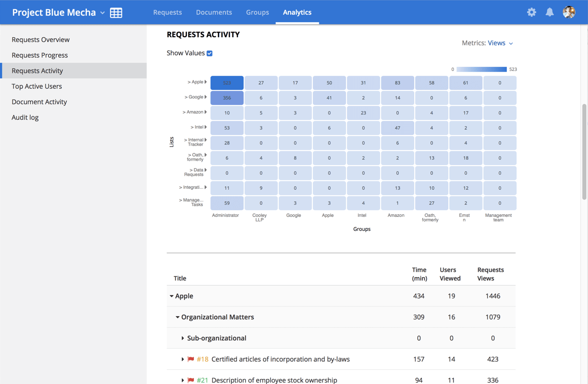
Task: Click the apps grid icon beside Project Blue Mecha
Action: (x=116, y=13)
